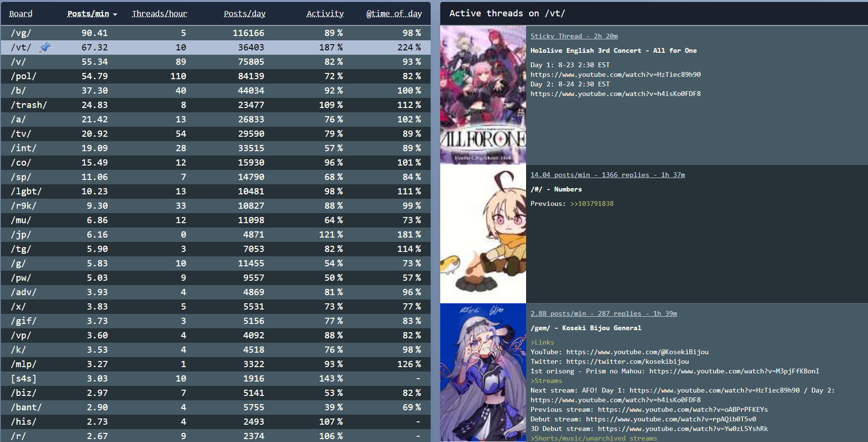Click the Hololive English 3rd Concert title
The height and width of the screenshot is (442, 868).
click(614, 50)
